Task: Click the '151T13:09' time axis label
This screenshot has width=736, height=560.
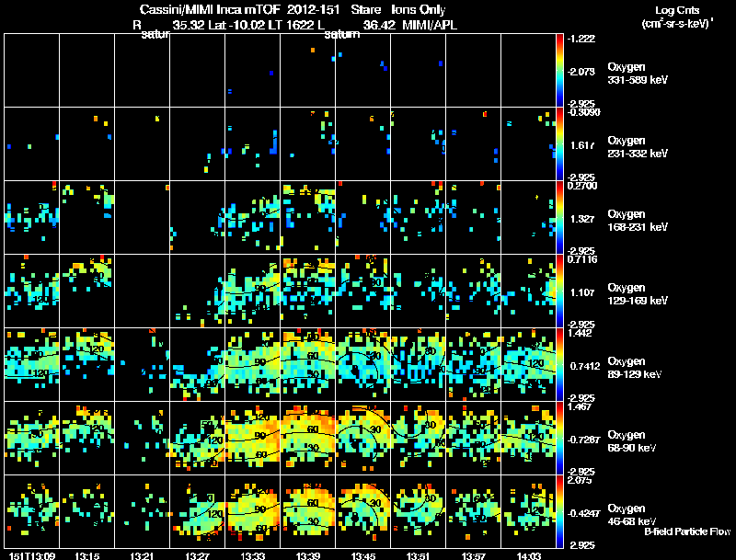Action: (32, 555)
